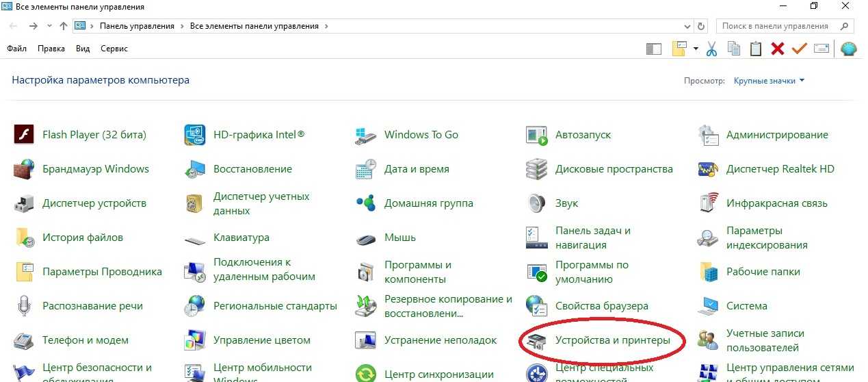Screen dimensions: 868x382
Task: Open Диспетчер учетных данных
Action: coord(248,203)
